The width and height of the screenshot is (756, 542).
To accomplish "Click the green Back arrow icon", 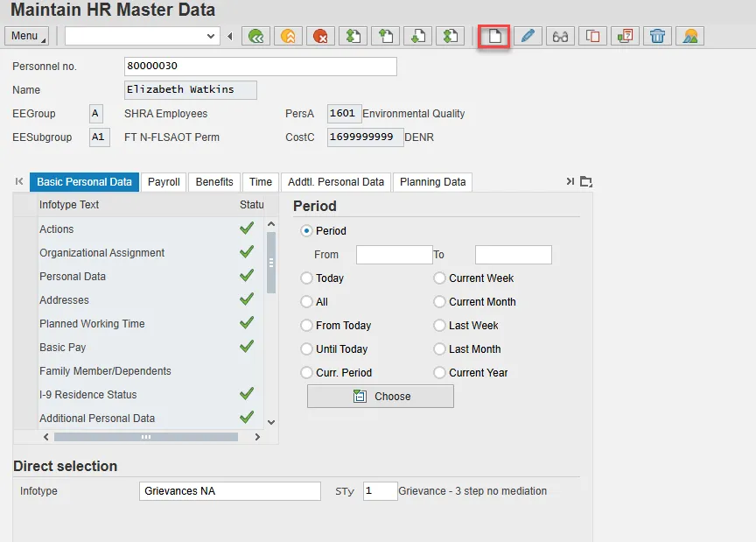I will 255,36.
